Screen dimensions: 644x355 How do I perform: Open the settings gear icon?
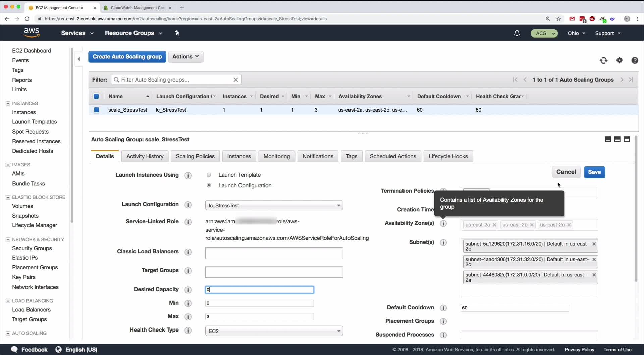coord(619,60)
